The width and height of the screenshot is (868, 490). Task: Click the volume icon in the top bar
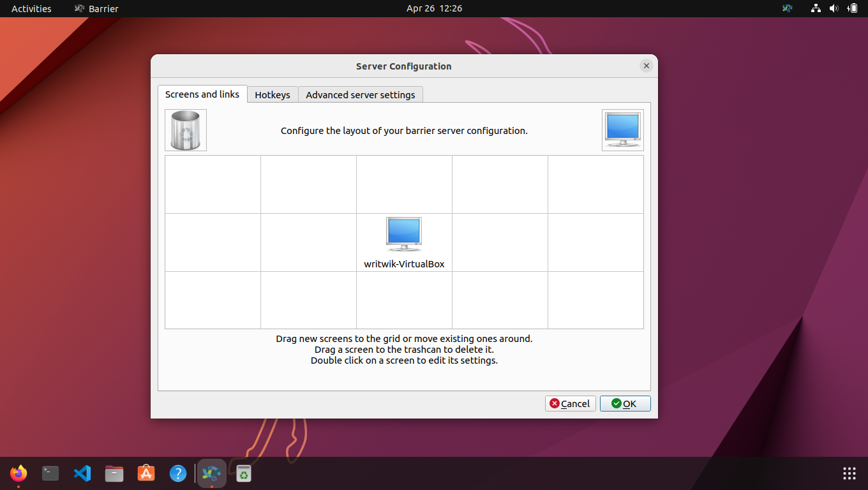[x=834, y=8]
